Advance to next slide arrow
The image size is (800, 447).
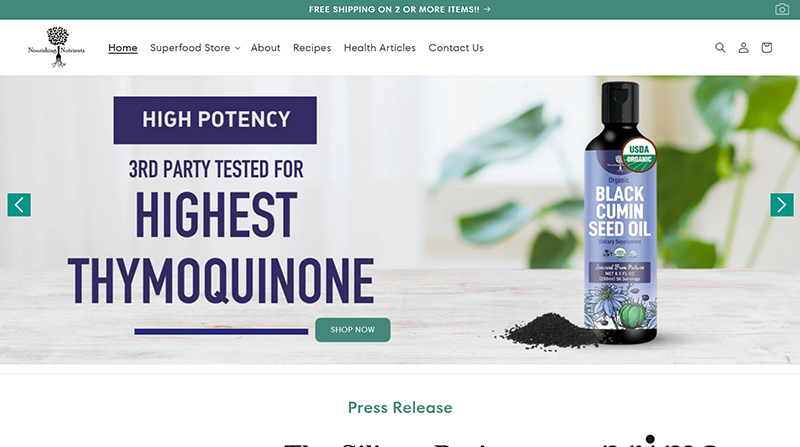click(782, 205)
